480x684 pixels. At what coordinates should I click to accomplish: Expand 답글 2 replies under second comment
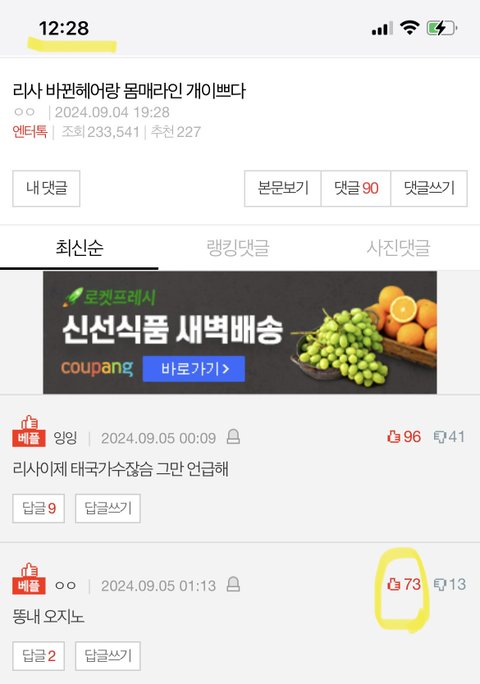(x=38, y=656)
